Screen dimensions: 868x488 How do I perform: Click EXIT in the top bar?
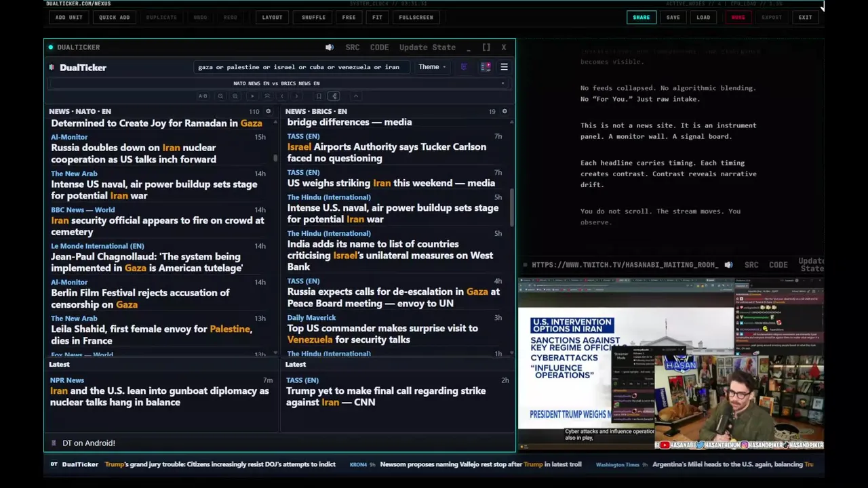pyautogui.click(x=805, y=17)
